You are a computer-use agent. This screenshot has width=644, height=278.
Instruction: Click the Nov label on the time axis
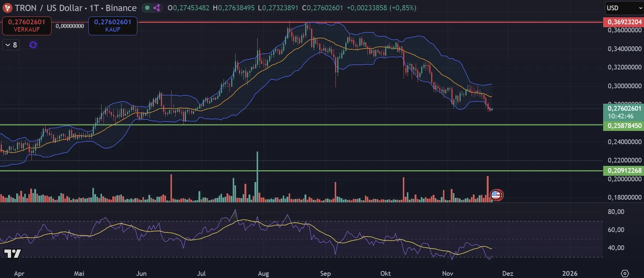(x=448, y=274)
